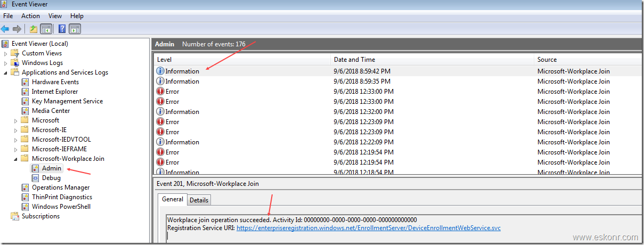The width and height of the screenshot is (644, 245).
Task: Open the Hardware Events log
Action: 55,82
